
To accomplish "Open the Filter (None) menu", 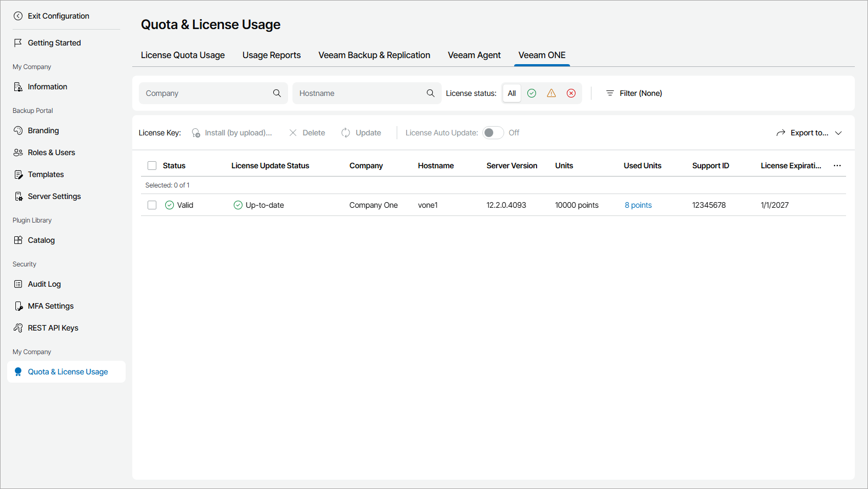I will click(634, 93).
